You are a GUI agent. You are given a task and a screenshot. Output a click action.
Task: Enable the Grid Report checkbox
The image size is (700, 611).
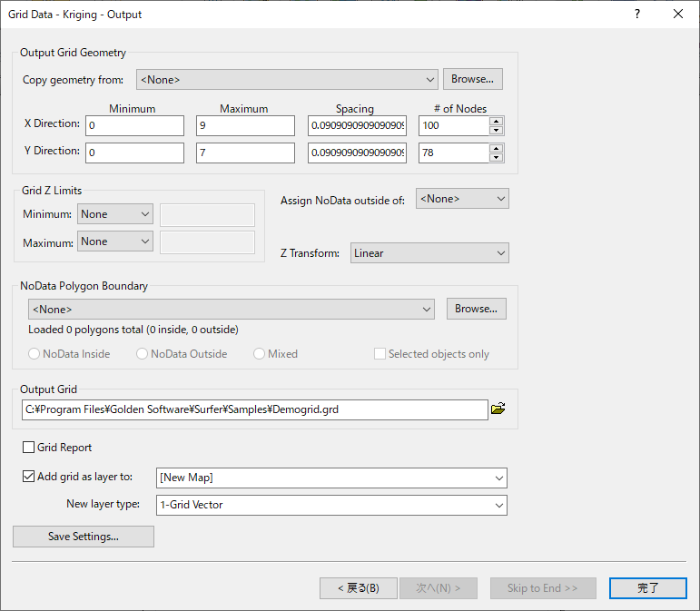pos(28,448)
